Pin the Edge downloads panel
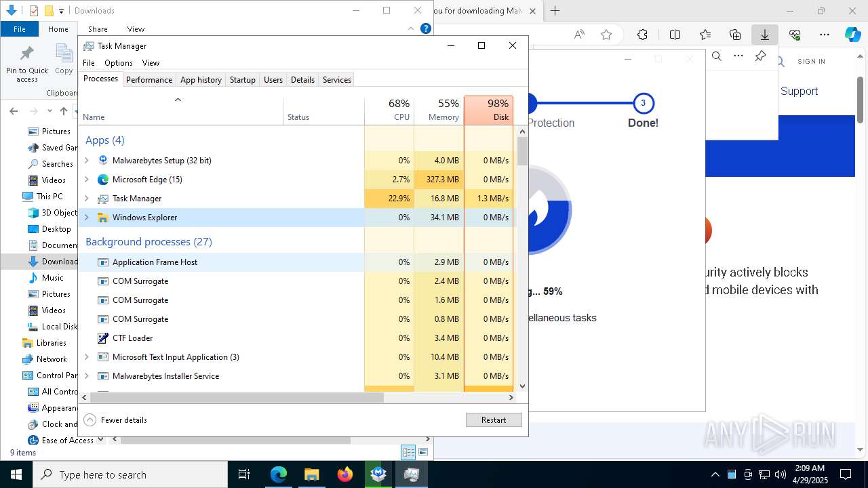Screen dimensions: 868x488 coord(761,56)
